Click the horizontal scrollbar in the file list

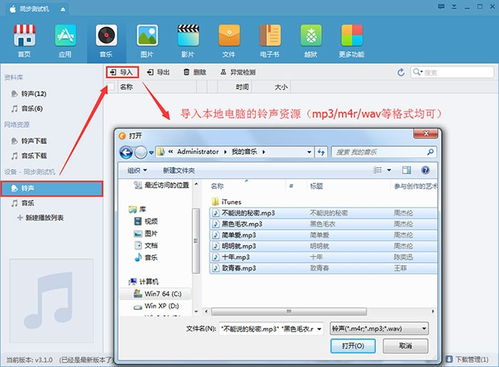pos(289,311)
